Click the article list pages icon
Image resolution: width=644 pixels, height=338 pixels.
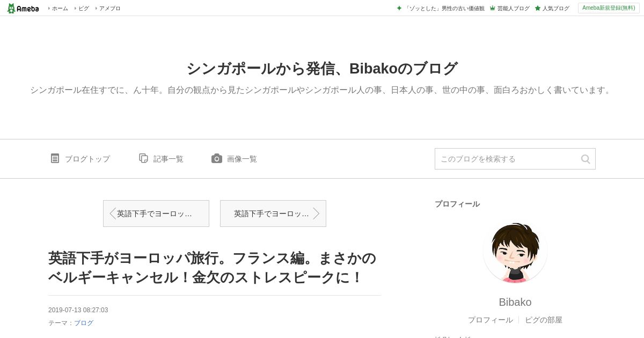143,158
